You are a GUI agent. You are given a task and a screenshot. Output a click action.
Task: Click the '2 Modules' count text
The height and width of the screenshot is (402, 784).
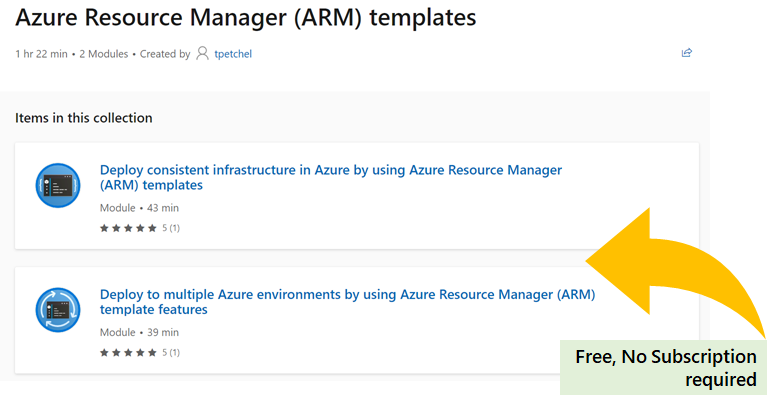click(x=104, y=54)
